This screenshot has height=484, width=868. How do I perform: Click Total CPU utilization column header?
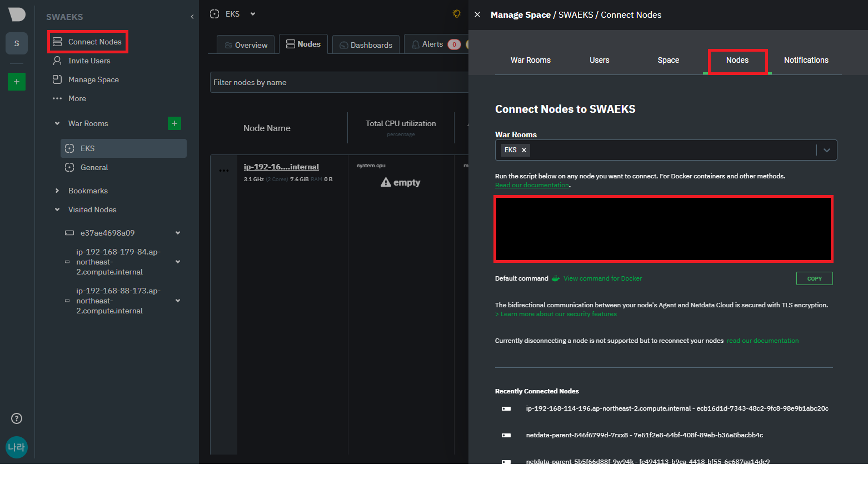(x=401, y=123)
